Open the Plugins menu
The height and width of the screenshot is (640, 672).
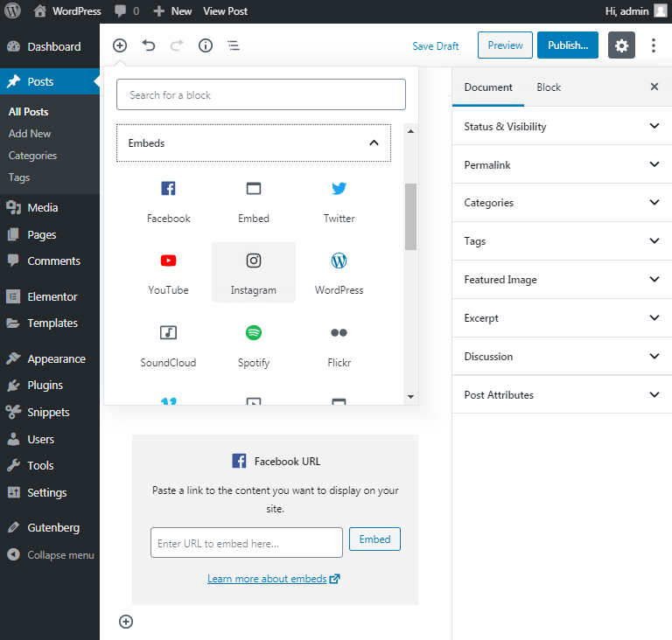click(x=50, y=385)
